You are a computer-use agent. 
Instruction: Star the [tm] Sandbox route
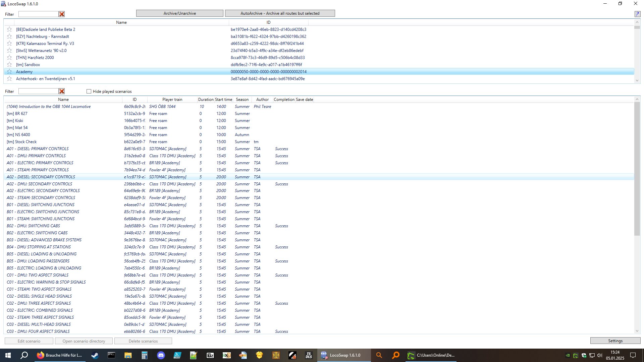click(9, 65)
